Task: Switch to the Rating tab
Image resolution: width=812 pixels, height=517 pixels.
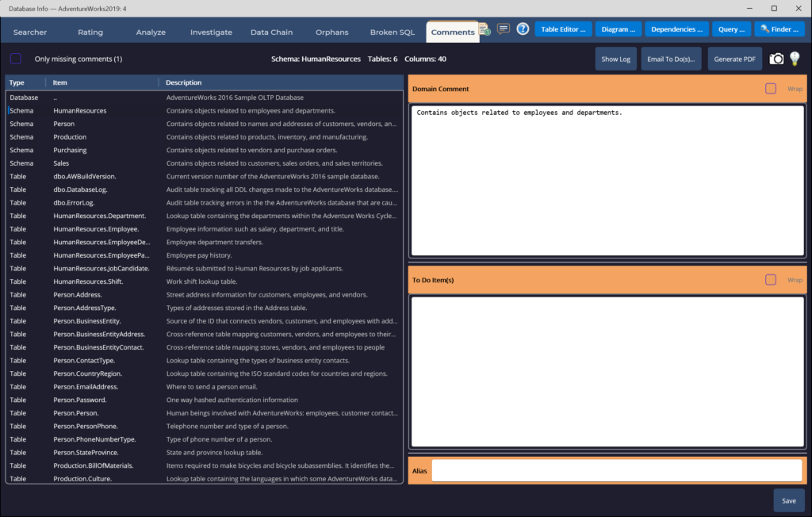Action: pyautogui.click(x=90, y=33)
